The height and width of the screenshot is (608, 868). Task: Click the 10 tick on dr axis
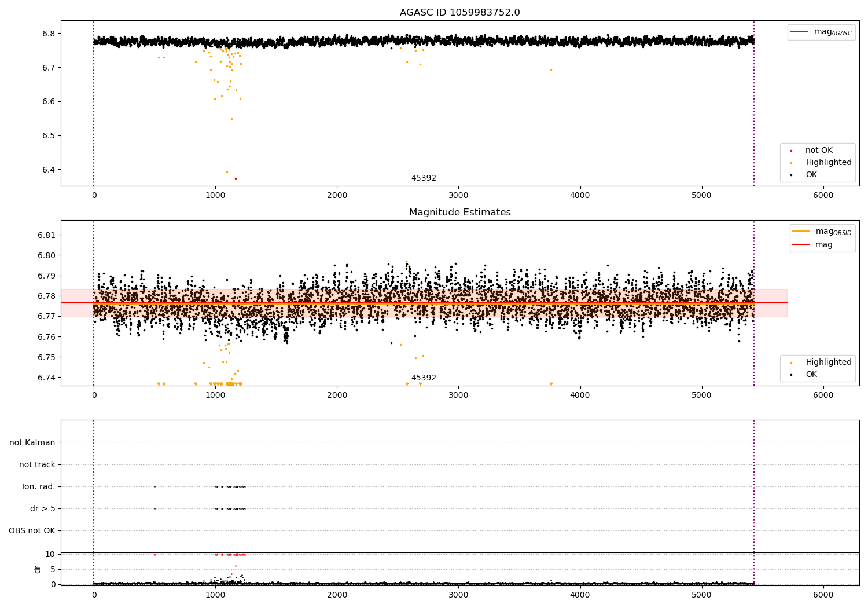pos(50,554)
